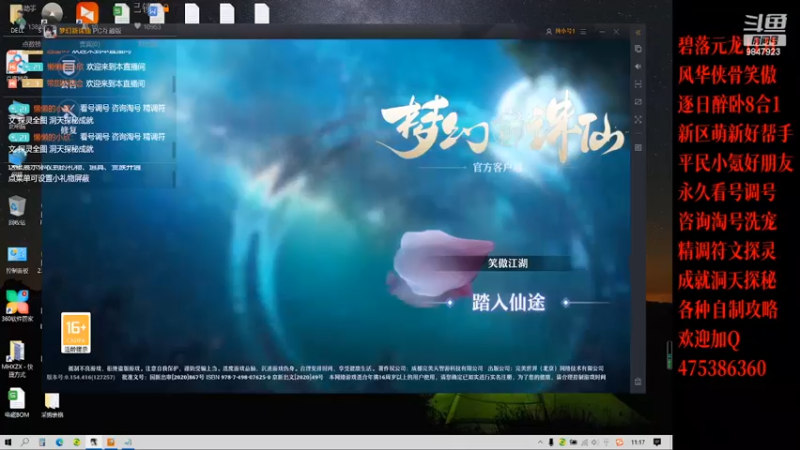Click the Windows Start button
The width and height of the screenshot is (800, 450).
click(x=8, y=442)
